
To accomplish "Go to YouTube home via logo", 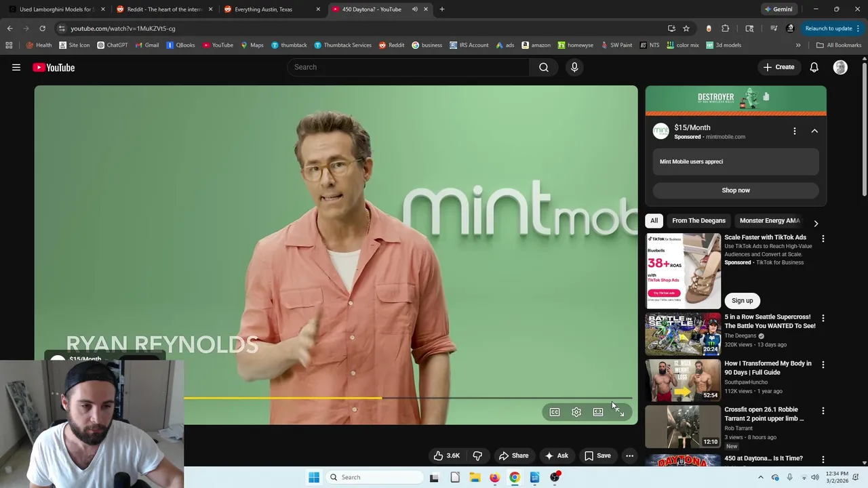I will point(54,67).
